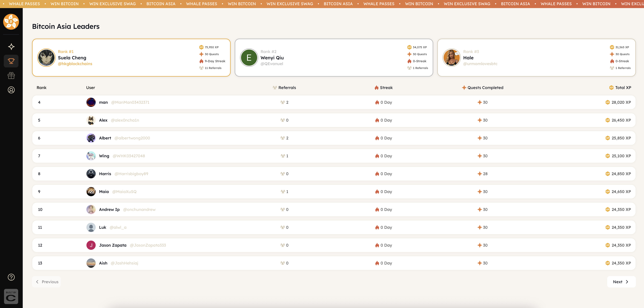644x308 pixels.
Task: Select the Jason Zapata leaderboard row
Action: coord(334,245)
